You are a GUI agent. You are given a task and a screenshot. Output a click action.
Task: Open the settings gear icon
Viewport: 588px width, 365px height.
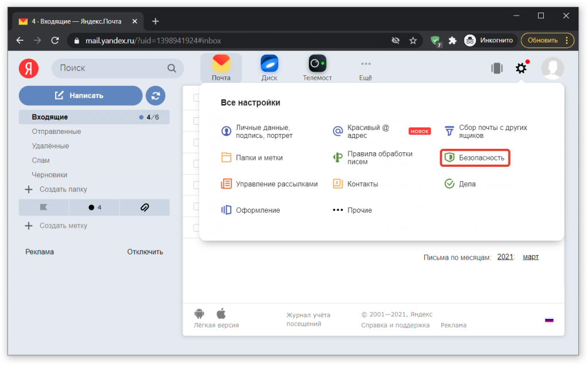520,68
